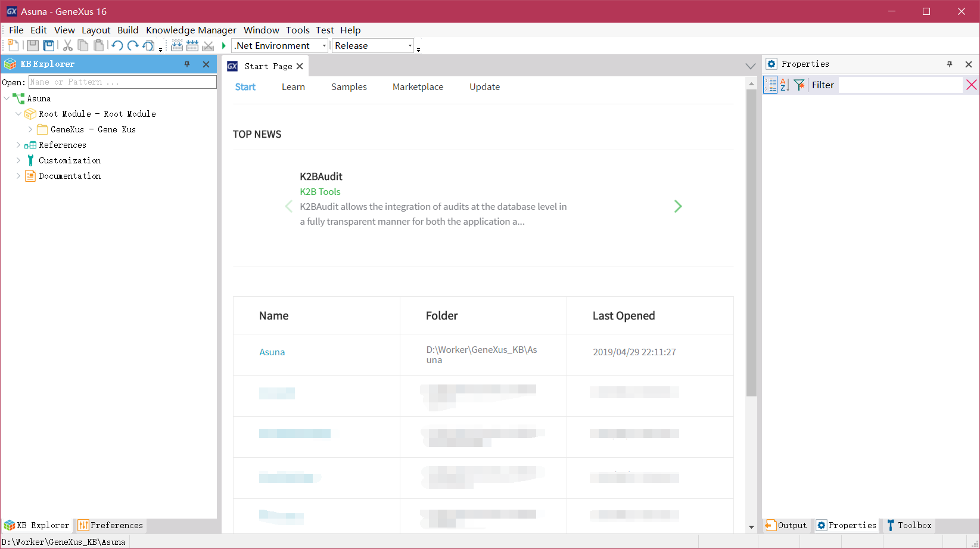Click the green Run play icon
Screen dimensions: 980x549
coord(224,46)
